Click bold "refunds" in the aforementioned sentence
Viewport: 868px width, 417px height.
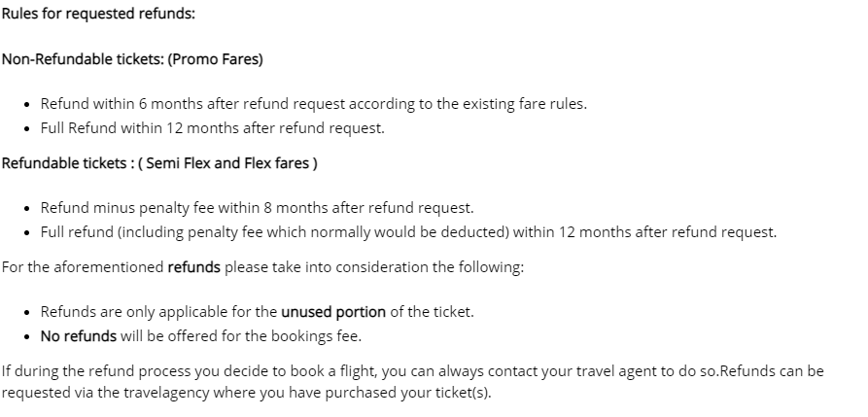pos(193,267)
